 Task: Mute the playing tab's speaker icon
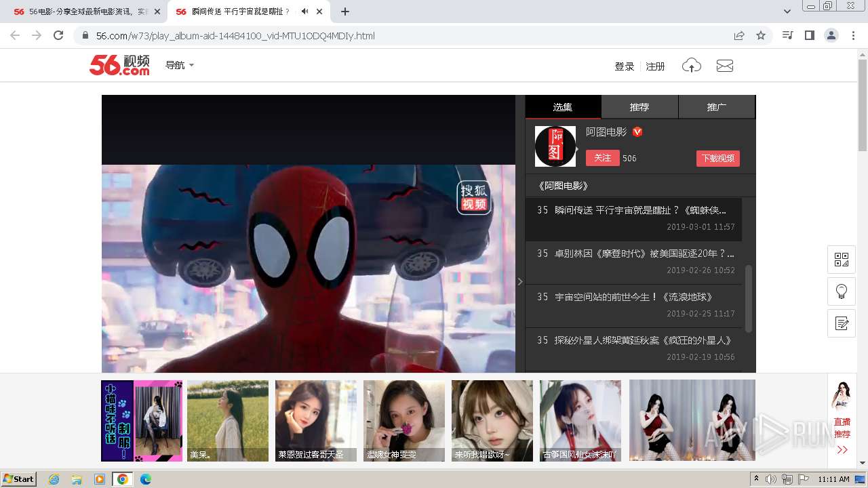pyautogui.click(x=304, y=12)
